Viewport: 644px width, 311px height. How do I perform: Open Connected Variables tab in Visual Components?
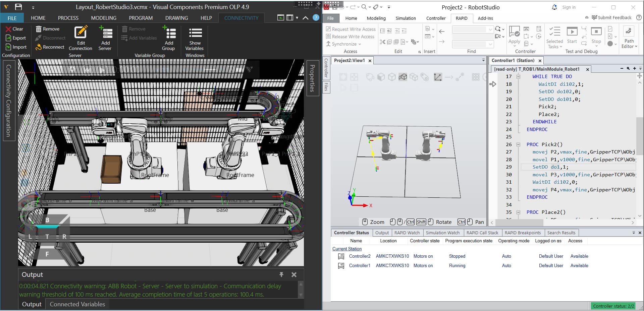coord(77,304)
